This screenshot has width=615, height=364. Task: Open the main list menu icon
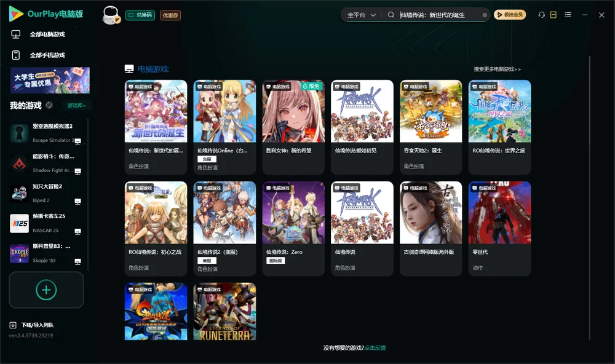tap(568, 15)
